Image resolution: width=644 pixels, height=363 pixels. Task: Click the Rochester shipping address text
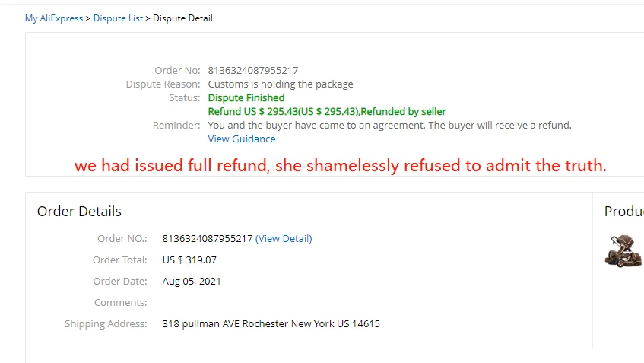[271, 324]
